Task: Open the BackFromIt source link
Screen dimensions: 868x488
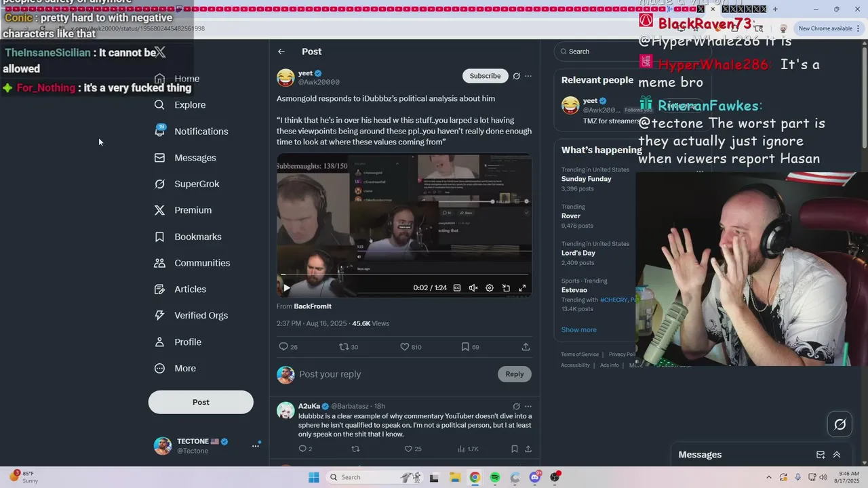Action: click(x=313, y=306)
